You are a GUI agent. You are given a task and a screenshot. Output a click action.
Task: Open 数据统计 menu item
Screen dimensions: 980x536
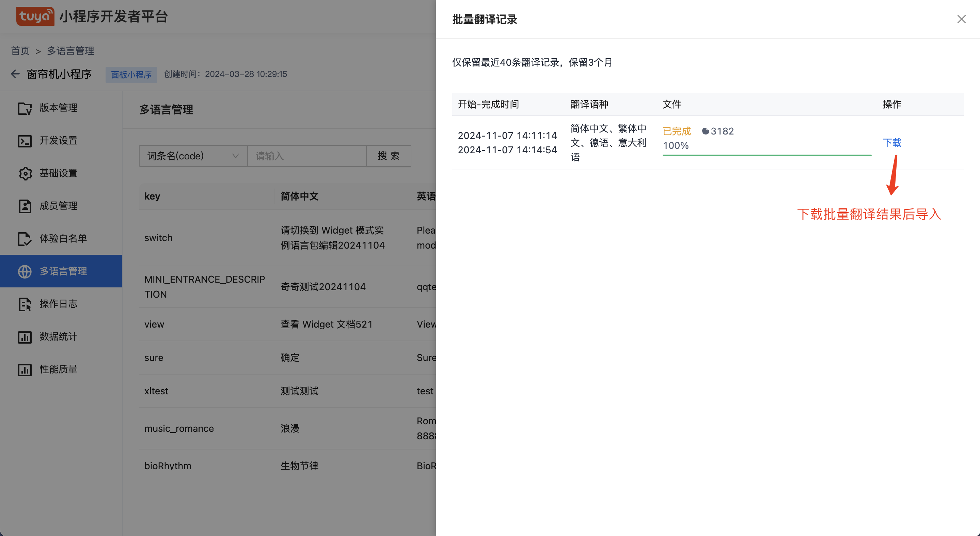click(x=61, y=337)
